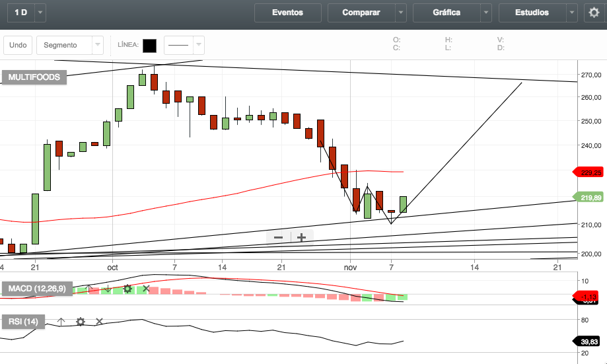Expand the Estudios dropdown arrow

click(x=572, y=13)
